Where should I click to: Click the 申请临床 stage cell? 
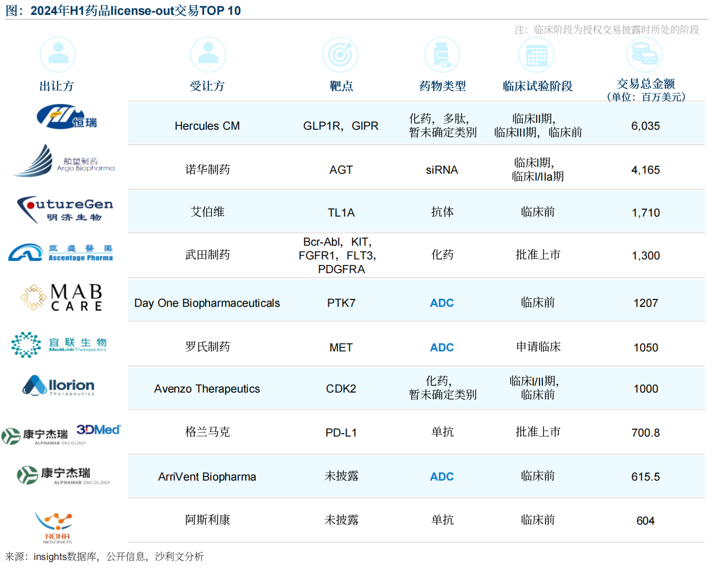(x=538, y=347)
